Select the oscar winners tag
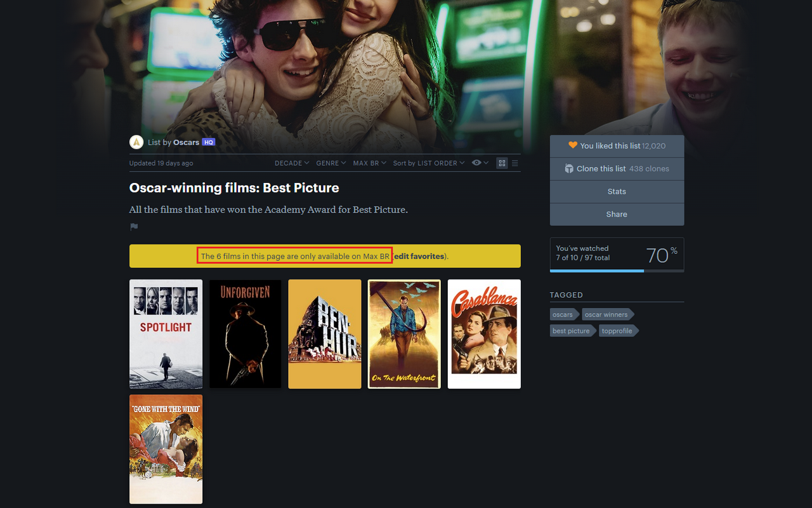The width and height of the screenshot is (812, 508). tap(607, 314)
